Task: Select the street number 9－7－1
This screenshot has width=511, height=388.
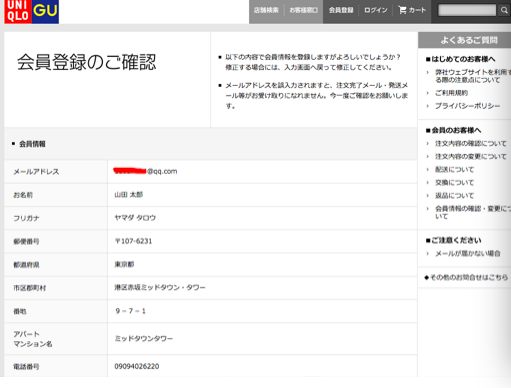Action: 130,311
